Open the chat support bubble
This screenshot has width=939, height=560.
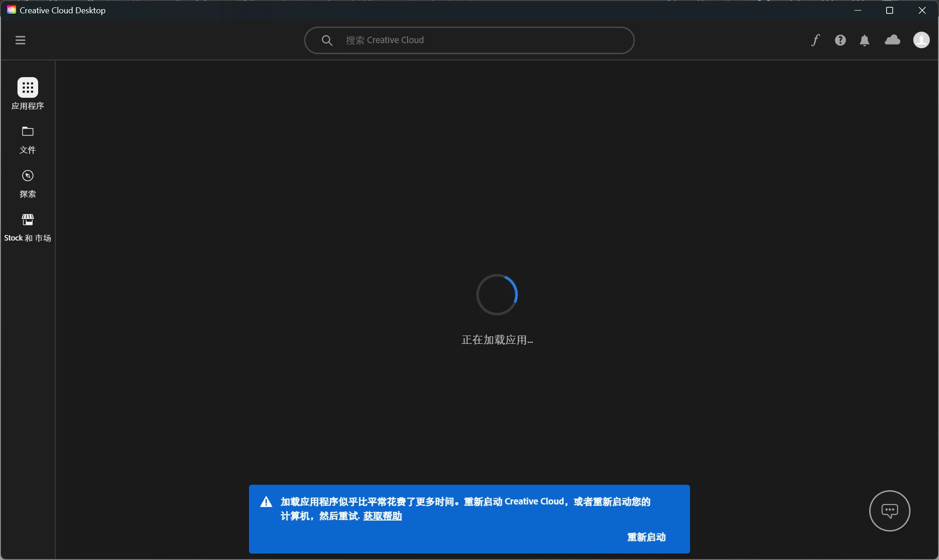[889, 510]
